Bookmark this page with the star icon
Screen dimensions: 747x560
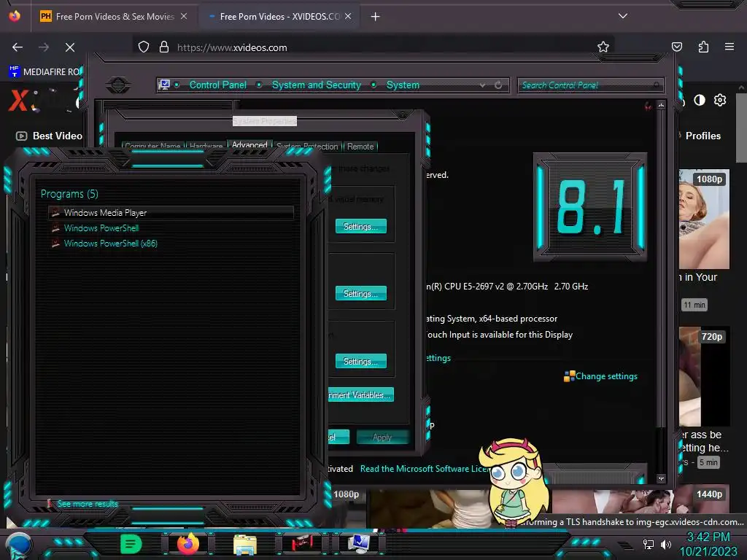(x=603, y=47)
